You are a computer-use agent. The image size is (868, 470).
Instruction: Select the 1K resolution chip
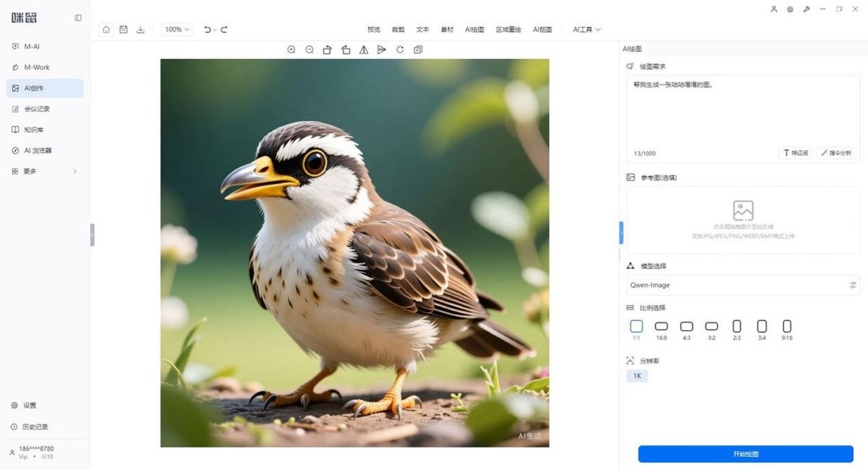tap(637, 376)
